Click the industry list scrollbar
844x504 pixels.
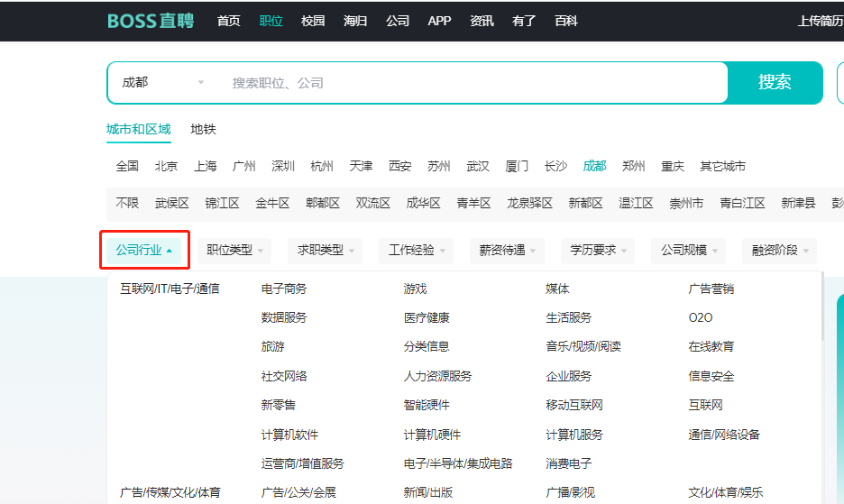click(822, 307)
